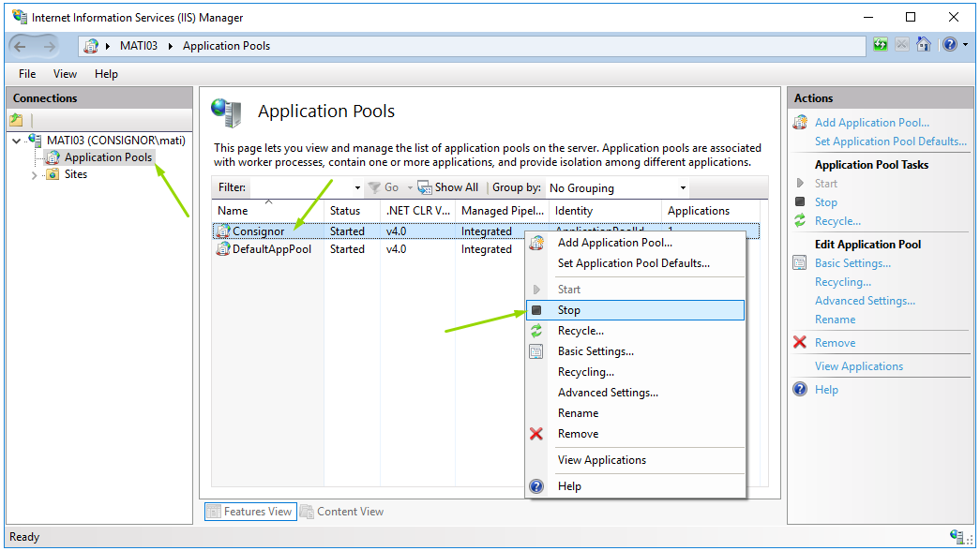Click Add Application Pool... link in Actions
980x551 pixels.
872,123
